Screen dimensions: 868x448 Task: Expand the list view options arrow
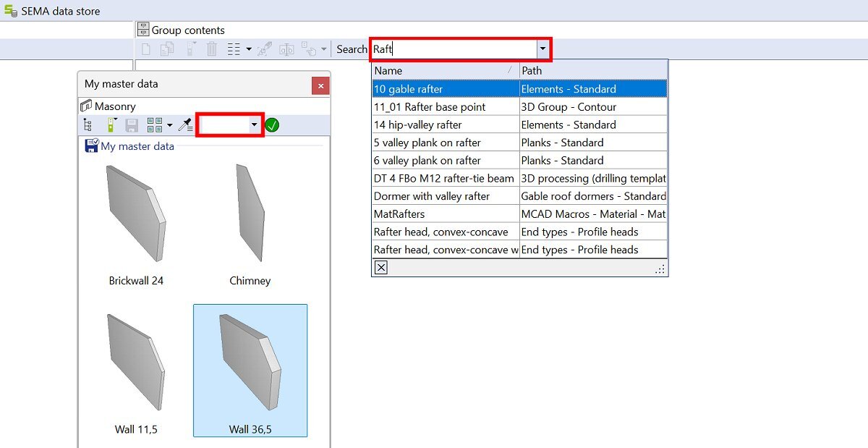tap(249, 49)
